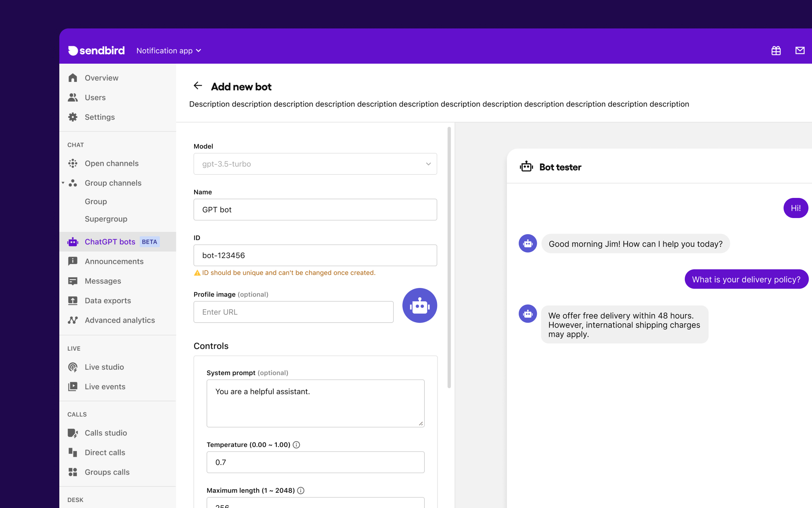Click the form panel vertical scrollbar
Image resolution: width=812 pixels, height=508 pixels.
(x=449, y=257)
